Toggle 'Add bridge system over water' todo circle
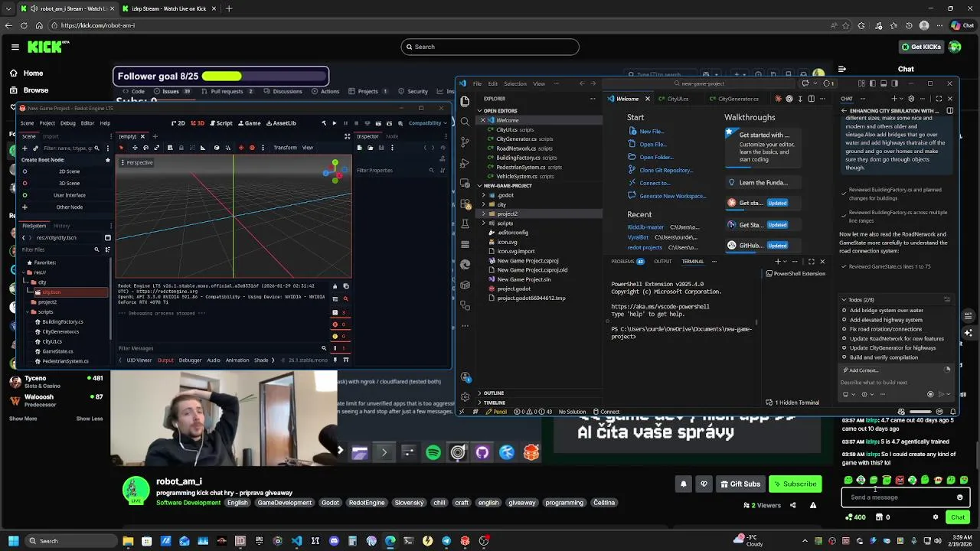 click(844, 311)
